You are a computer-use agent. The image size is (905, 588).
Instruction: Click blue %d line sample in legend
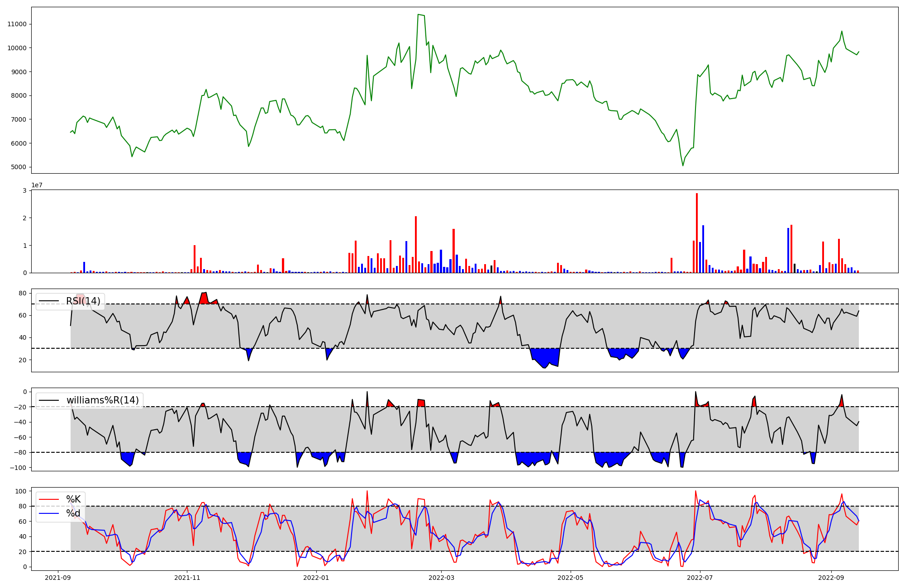pos(49,513)
